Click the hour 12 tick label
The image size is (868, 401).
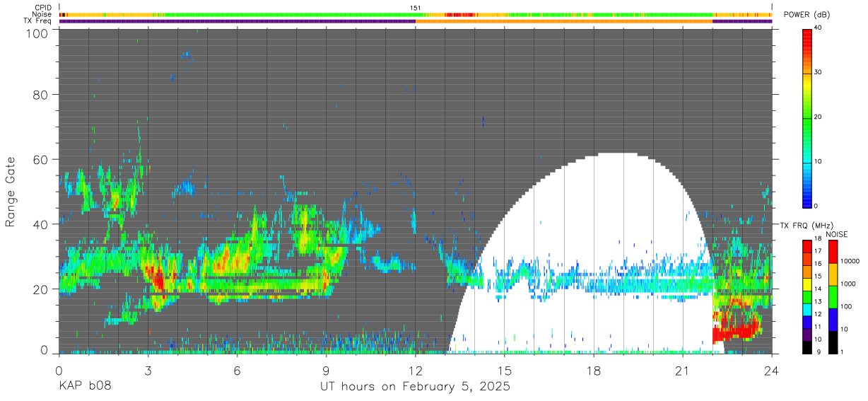(416, 371)
